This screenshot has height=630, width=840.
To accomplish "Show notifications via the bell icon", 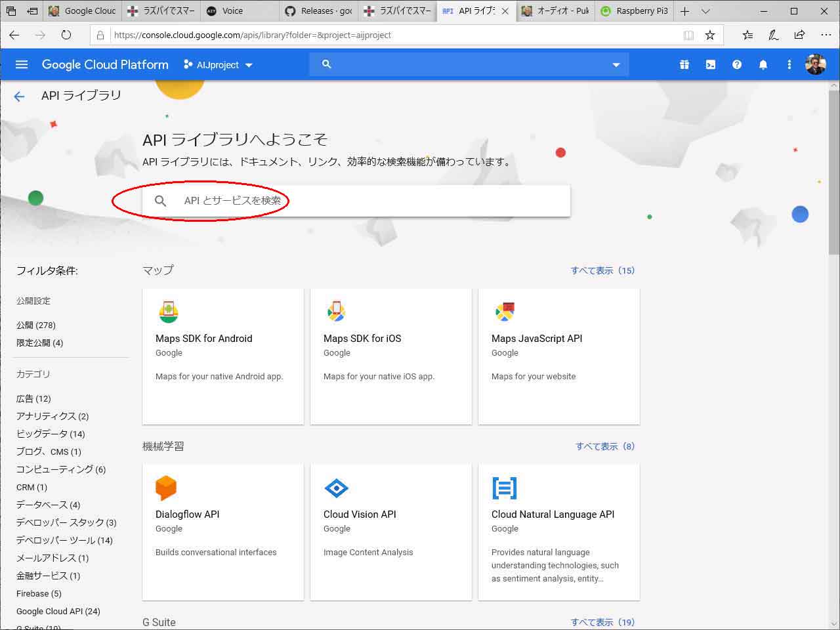I will pyautogui.click(x=763, y=64).
